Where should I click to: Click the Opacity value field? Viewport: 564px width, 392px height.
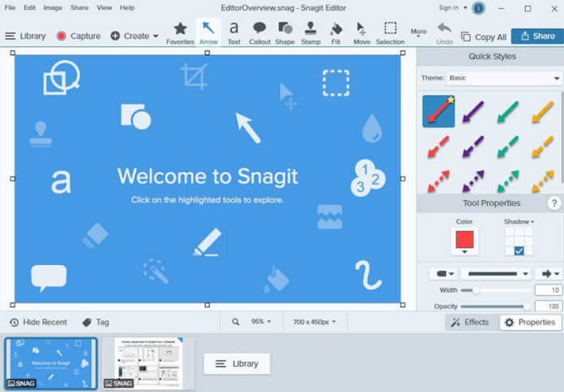(x=548, y=306)
